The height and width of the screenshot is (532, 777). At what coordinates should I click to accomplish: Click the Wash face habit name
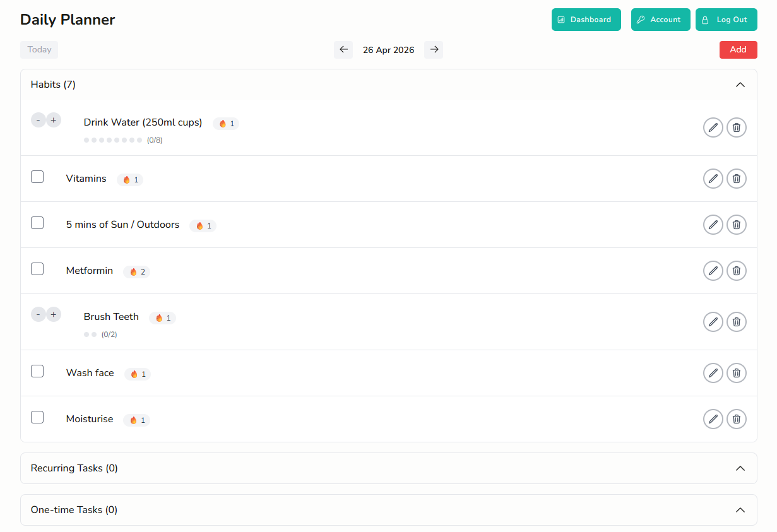click(90, 373)
